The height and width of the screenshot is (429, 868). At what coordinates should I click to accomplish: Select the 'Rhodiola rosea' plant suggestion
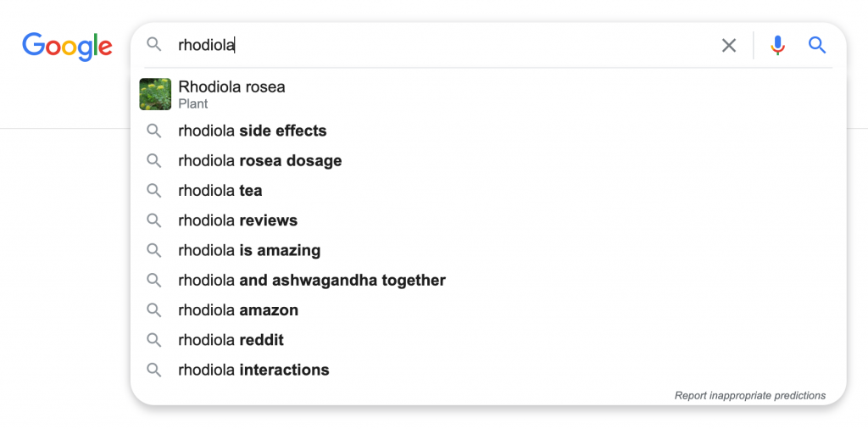tap(488, 94)
